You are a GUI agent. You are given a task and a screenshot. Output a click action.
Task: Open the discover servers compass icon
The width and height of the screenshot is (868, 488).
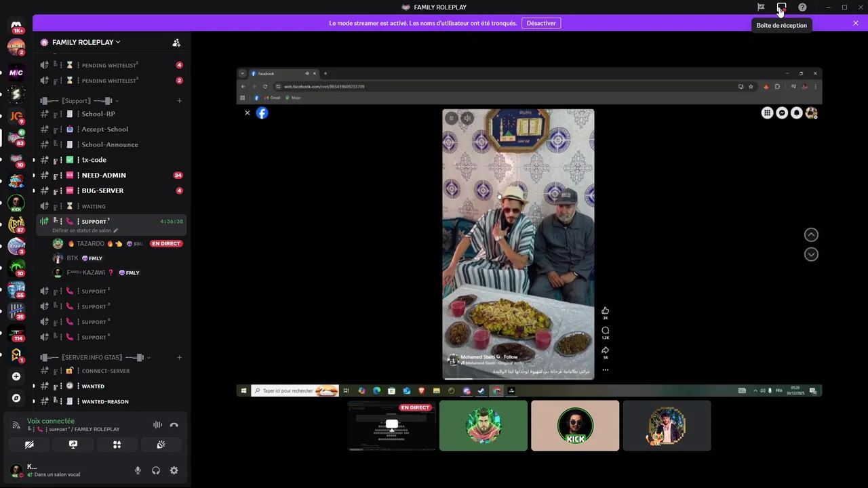[16, 398]
